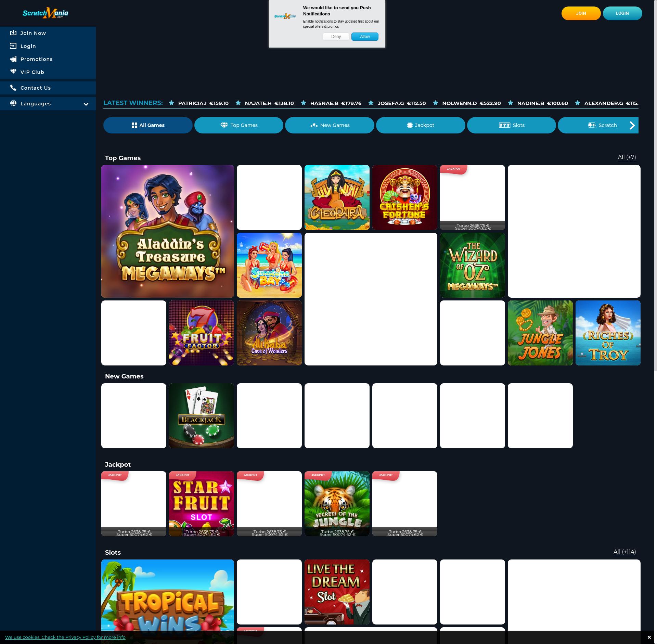Launch Aladdin's Treasure Megaways game

(168, 231)
